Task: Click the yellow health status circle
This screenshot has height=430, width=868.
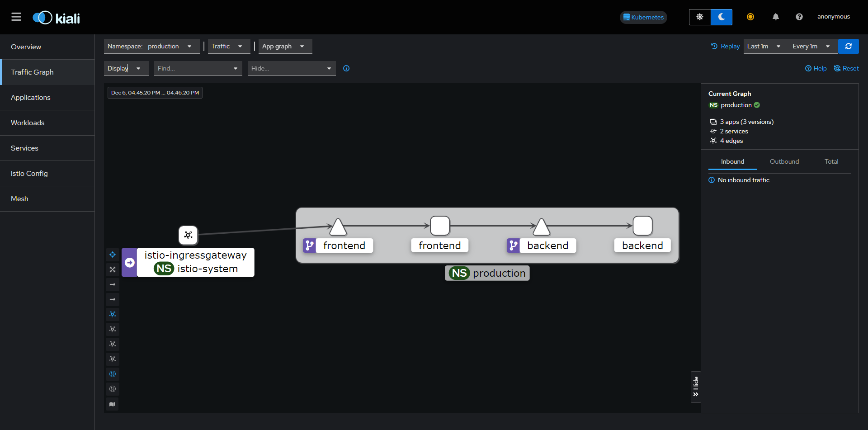Action: point(750,17)
